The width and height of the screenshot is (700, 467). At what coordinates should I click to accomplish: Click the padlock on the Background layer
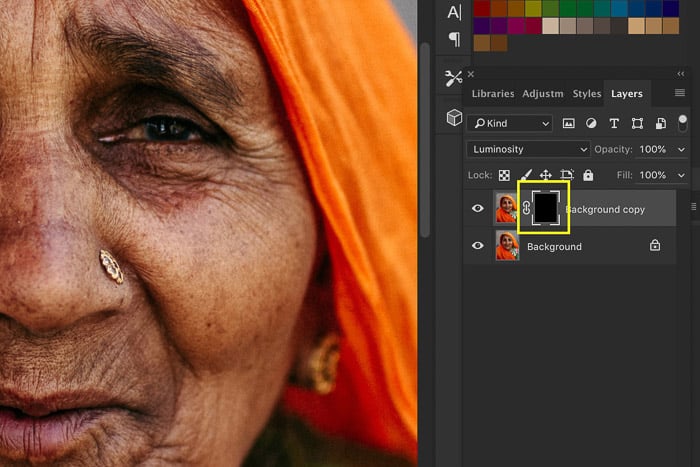(x=655, y=245)
